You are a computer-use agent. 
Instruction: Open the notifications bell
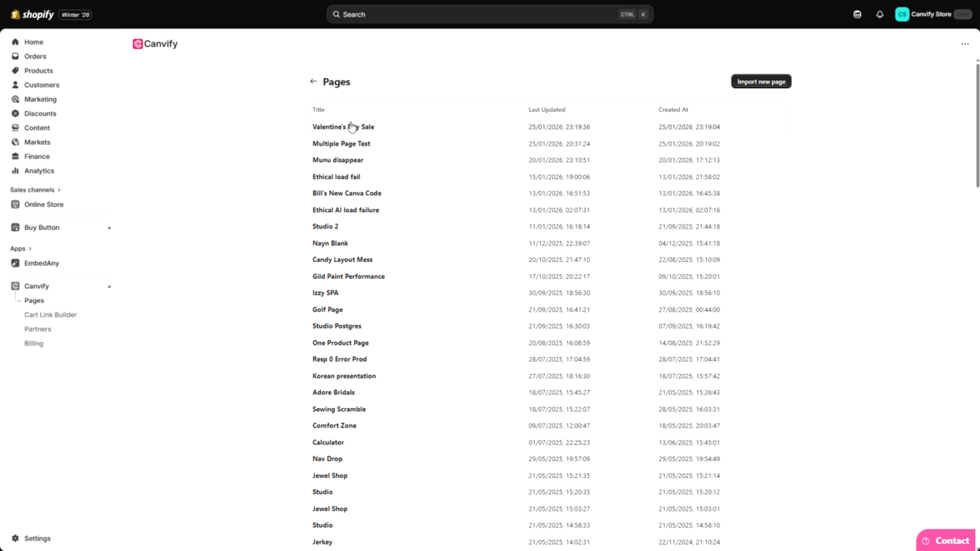click(879, 14)
